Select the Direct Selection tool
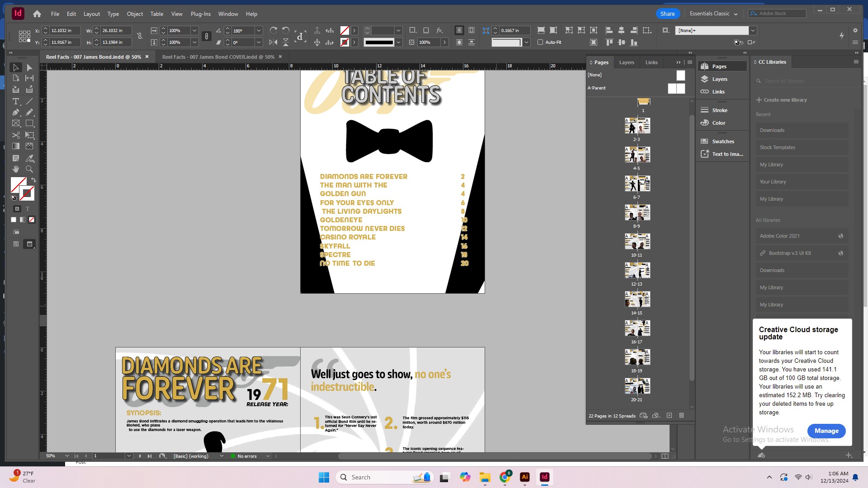 pos(29,67)
